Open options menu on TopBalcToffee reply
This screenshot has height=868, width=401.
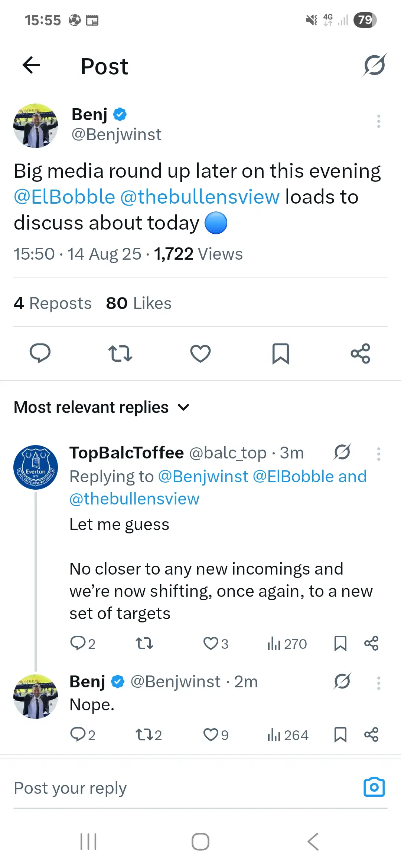(378, 454)
